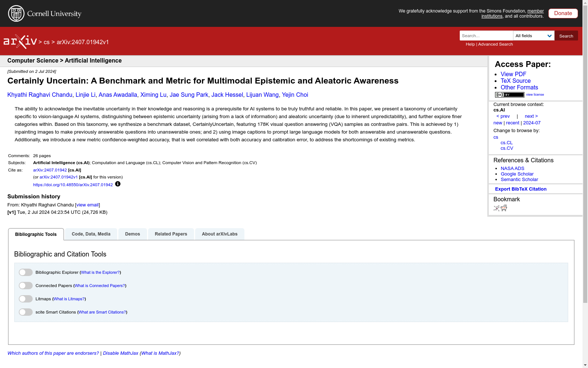This screenshot has width=588, height=368.
Task: Open author Ximing Lu's page
Action: click(x=153, y=95)
